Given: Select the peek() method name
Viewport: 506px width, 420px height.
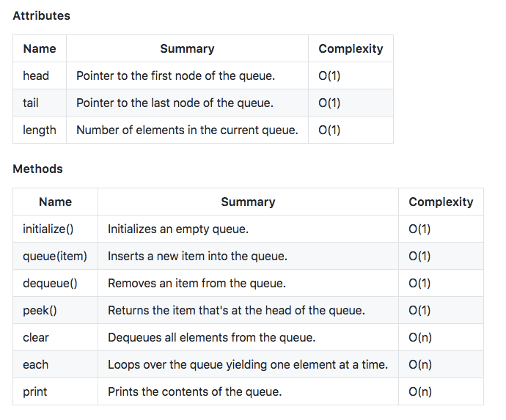Looking at the screenshot, I should click(x=40, y=310).
